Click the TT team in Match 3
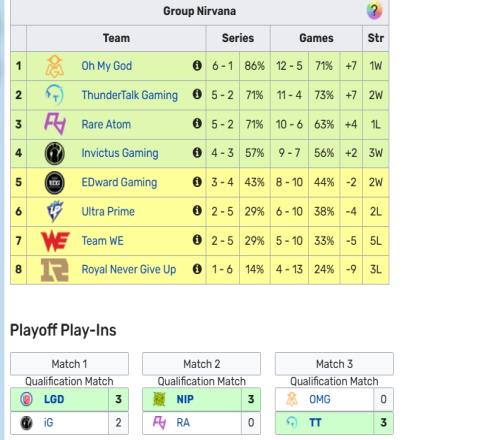The image size is (500, 440). [315, 423]
